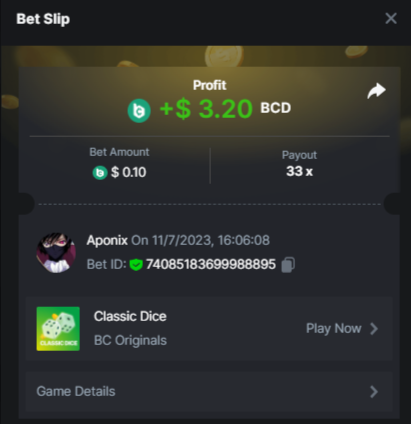Close the Bet Slip dialog

tap(391, 19)
